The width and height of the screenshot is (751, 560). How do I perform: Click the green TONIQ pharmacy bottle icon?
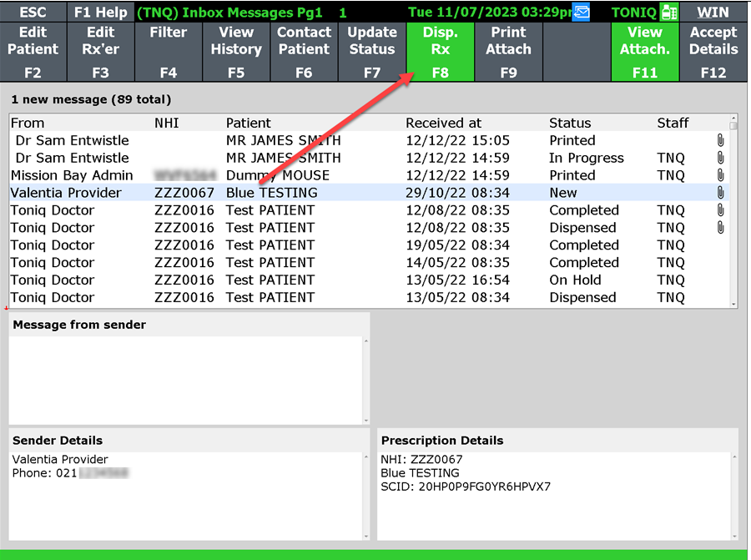point(668,12)
